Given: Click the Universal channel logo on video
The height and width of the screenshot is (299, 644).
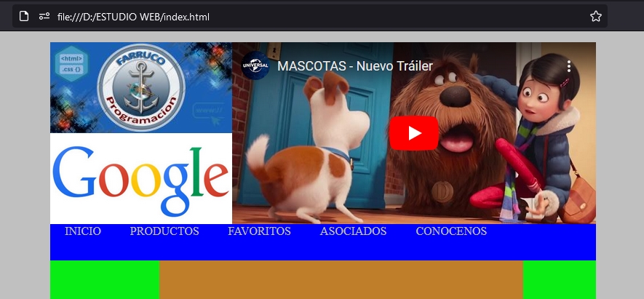Looking at the screenshot, I should click(x=255, y=65).
